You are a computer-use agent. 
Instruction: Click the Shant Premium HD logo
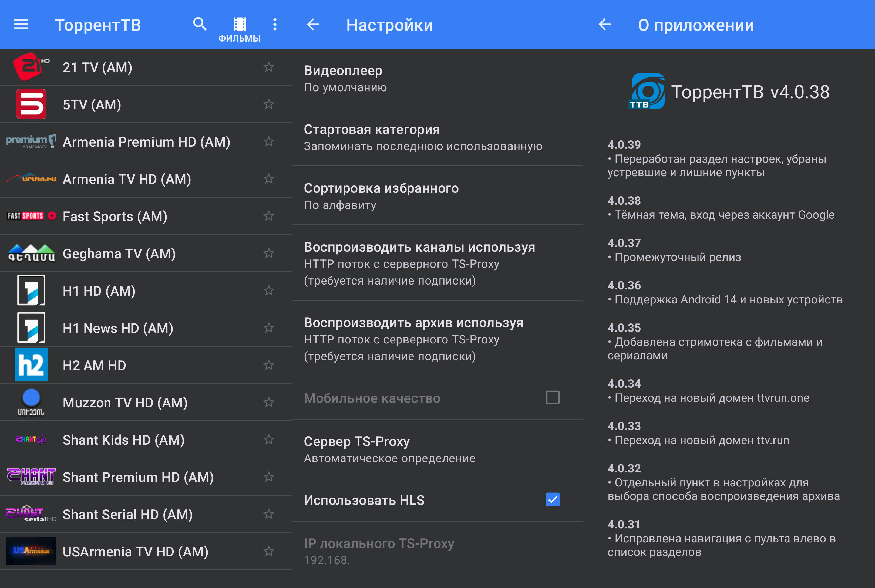coord(31,476)
